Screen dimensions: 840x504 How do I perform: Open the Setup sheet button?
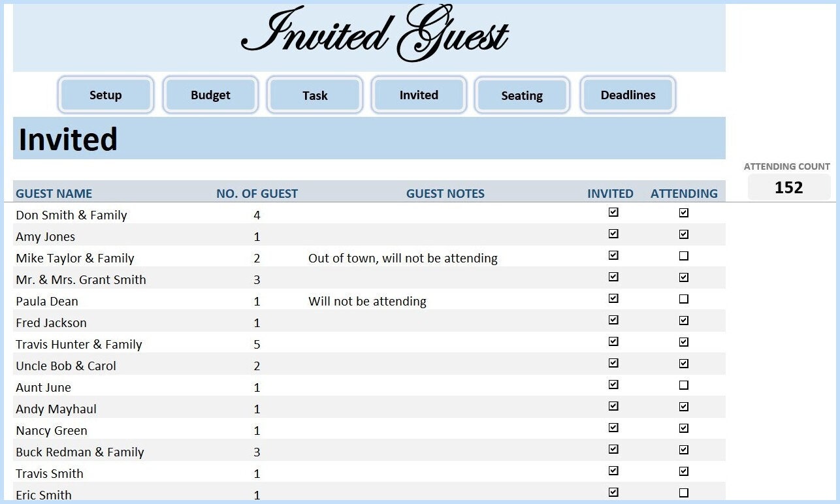click(106, 95)
